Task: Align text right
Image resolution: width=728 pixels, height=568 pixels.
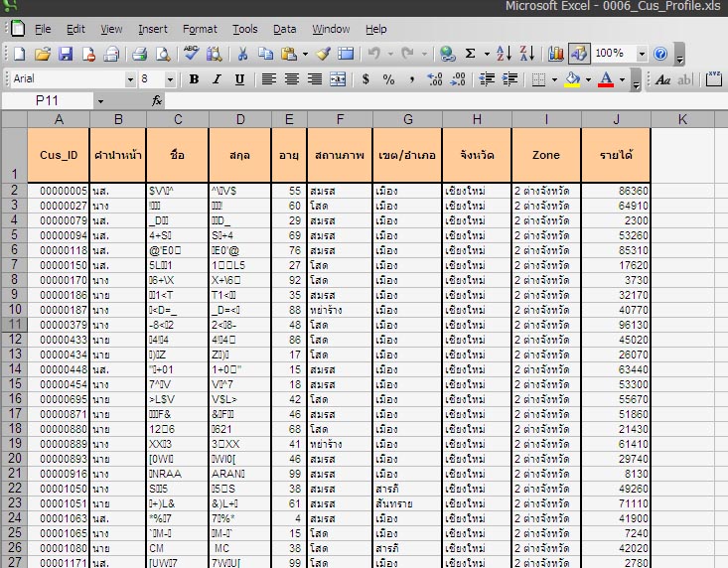Action: [x=314, y=79]
